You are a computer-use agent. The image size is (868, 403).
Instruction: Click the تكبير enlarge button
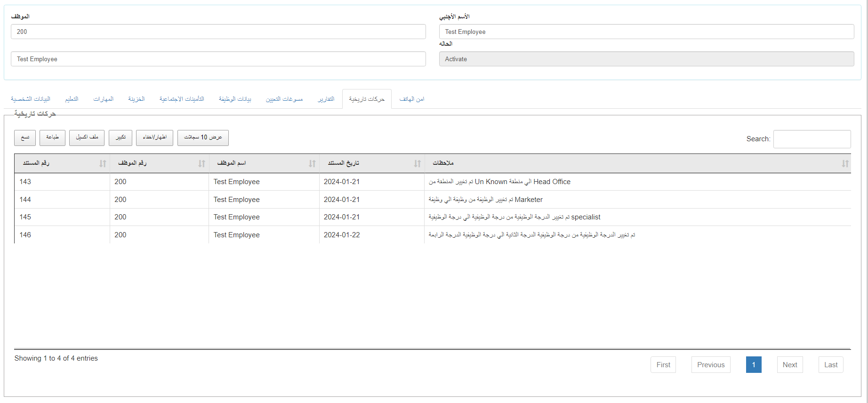[121, 137]
